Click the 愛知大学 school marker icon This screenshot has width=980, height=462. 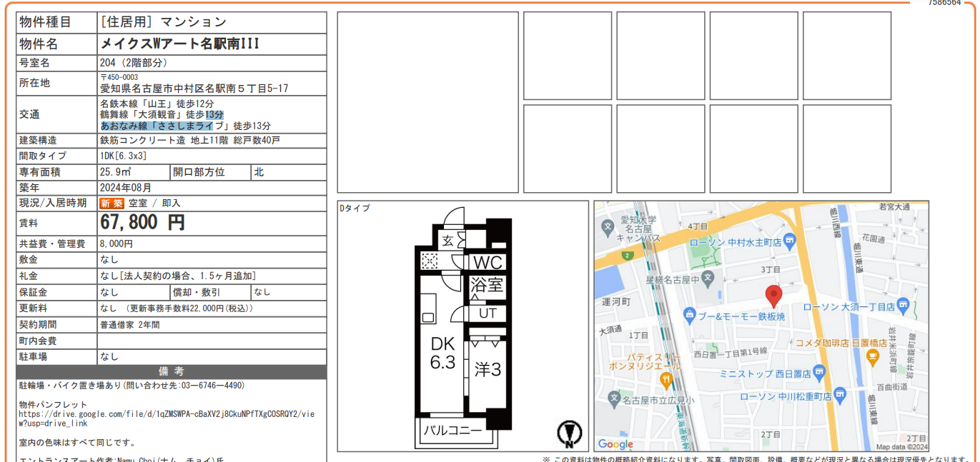click(608, 229)
